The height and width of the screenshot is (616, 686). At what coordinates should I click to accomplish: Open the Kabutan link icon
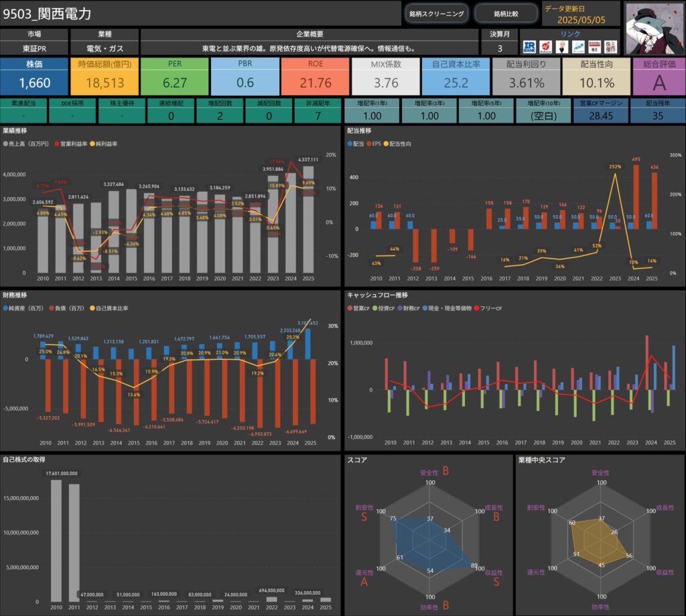coord(545,47)
